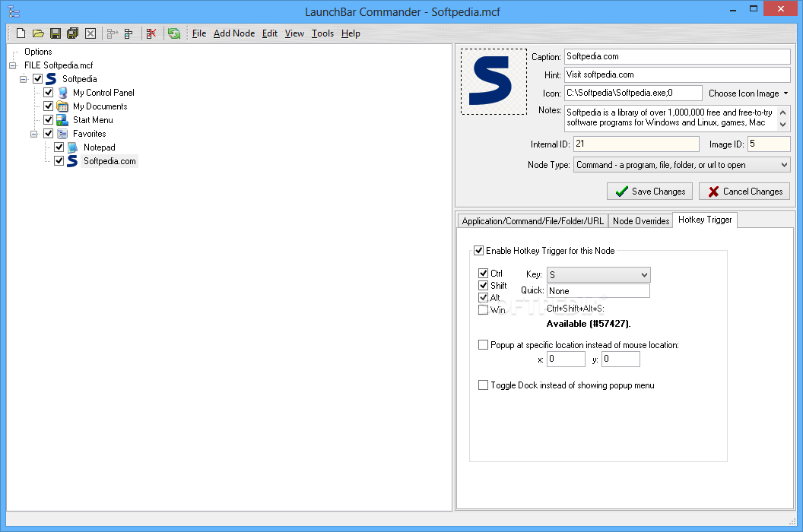Click the Open folder toolbar icon
The width and height of the screenshot is (803, 532).
point(39,33)
